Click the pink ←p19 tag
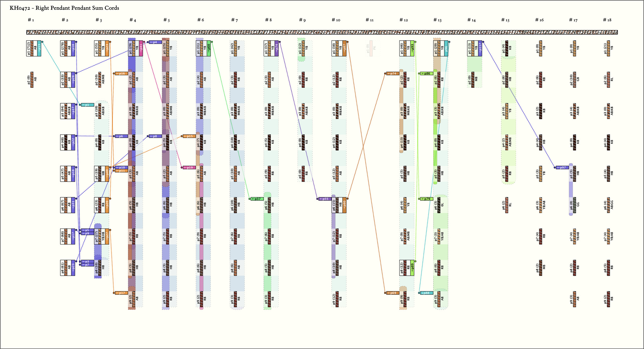Screen dimensions: 644x349 tap(189, 167)
